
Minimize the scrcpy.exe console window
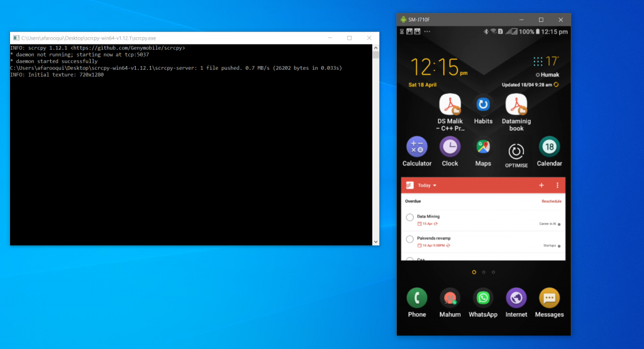[330, 38]
